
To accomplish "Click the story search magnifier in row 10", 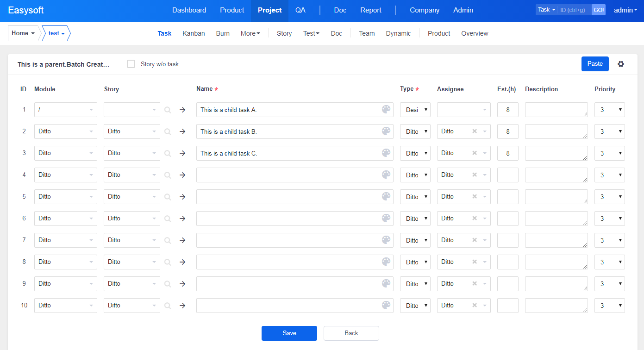I will [x=168, y=306].
